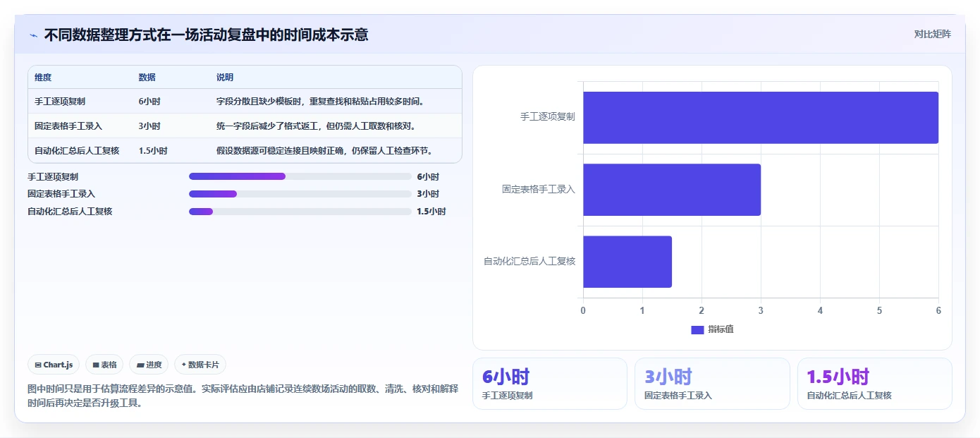Select the 固定表格手工录入 table row cell
Viewport: 980px width, 438px height.
pos(68,126)
